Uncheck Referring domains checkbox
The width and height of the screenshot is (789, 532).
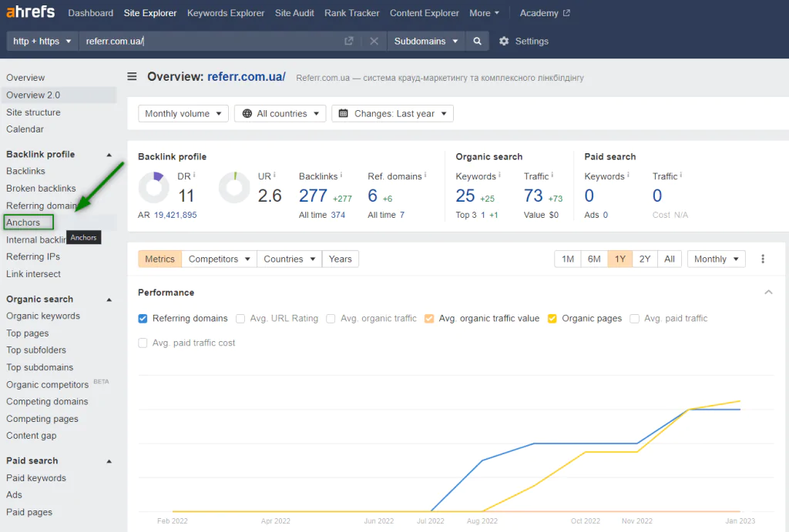(143, 318)
